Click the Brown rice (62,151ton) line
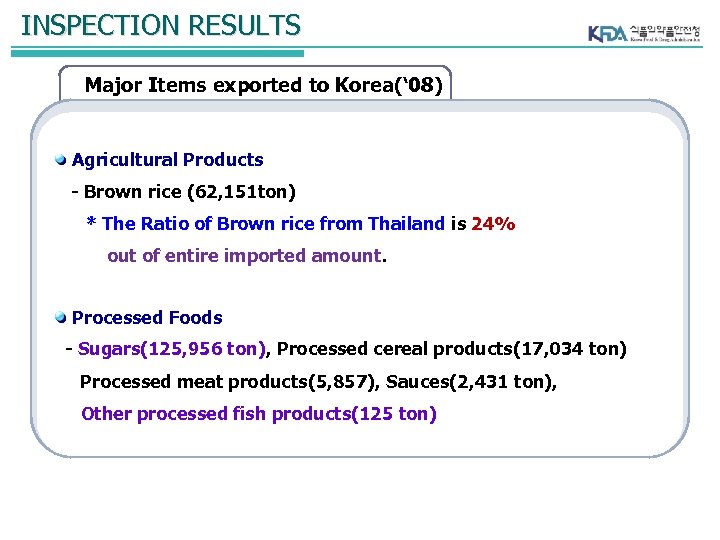The height and width of the screenshot is (540, 720). pos(184,191)
